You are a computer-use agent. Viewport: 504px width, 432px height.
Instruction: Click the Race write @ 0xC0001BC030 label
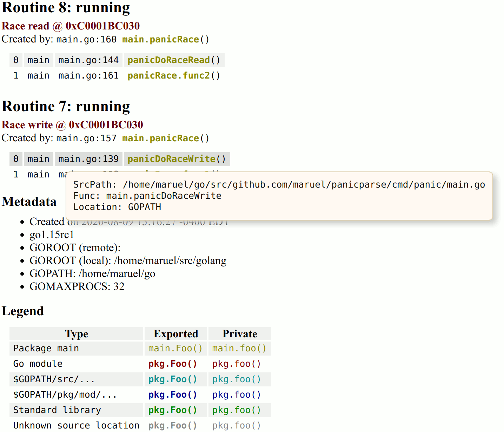[x=72, y=125]
